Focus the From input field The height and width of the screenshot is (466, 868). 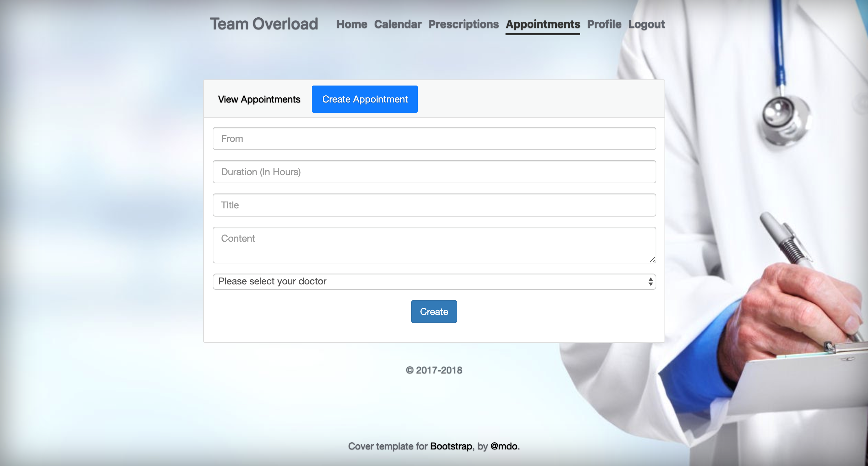434,138
